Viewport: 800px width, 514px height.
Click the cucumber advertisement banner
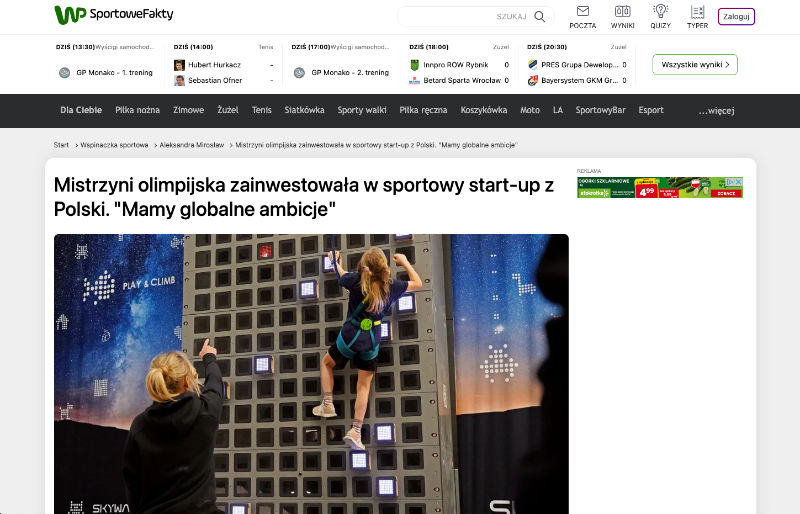click(x=660, y=187)
